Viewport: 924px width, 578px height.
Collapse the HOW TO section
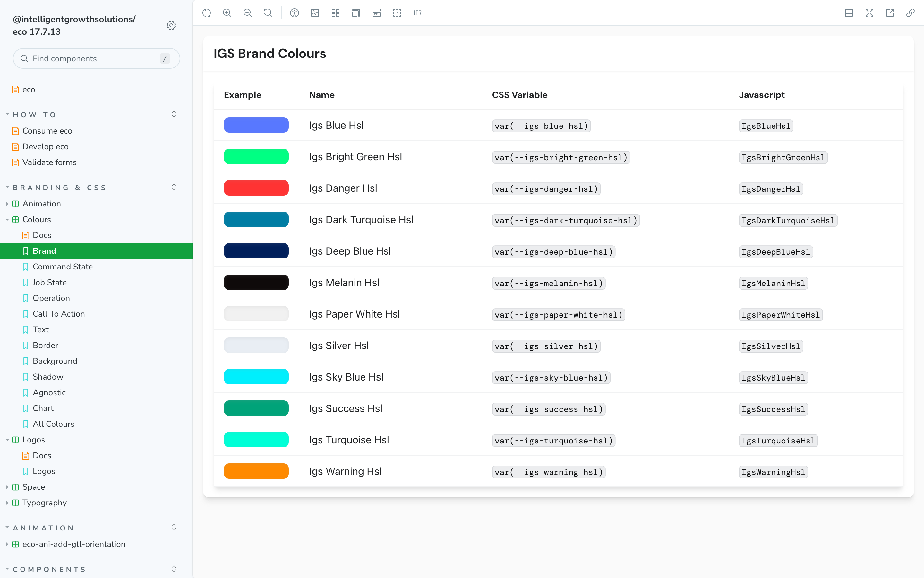tap(34, 115)
